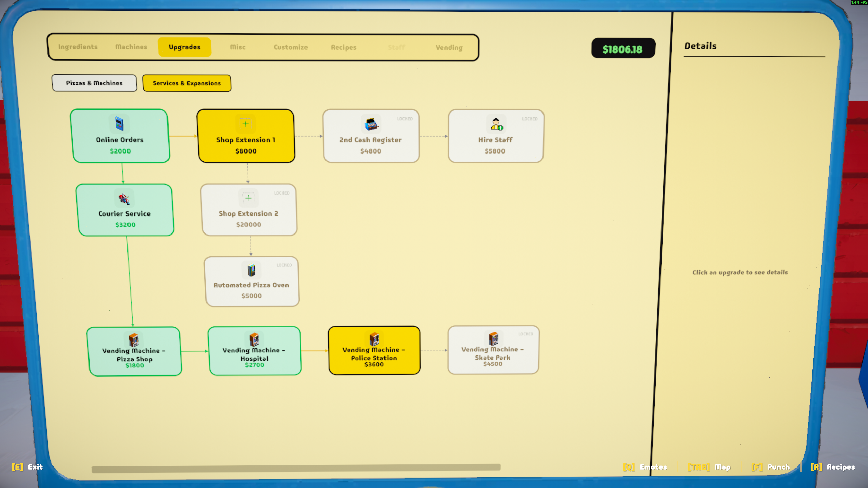This screenshot has width=868, height=488.
Task: Click the Shop Extension 2 plus icon
Action: coord(249,198)
